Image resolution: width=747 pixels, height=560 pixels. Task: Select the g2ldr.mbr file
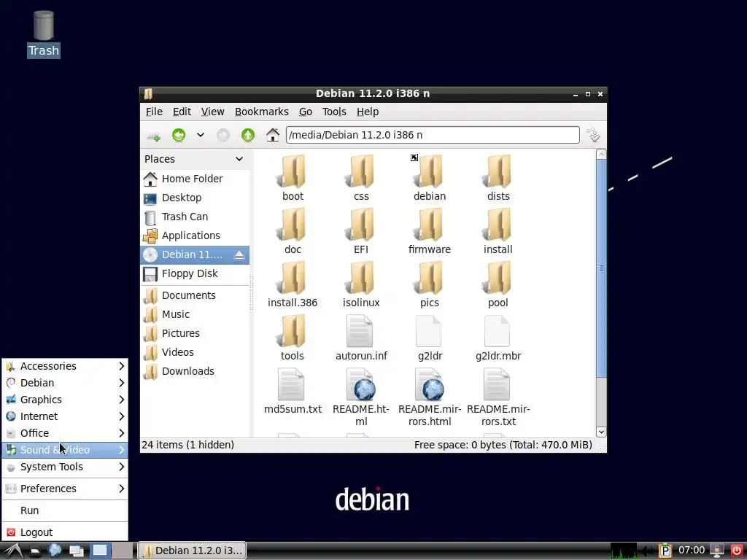pos(498,338)
